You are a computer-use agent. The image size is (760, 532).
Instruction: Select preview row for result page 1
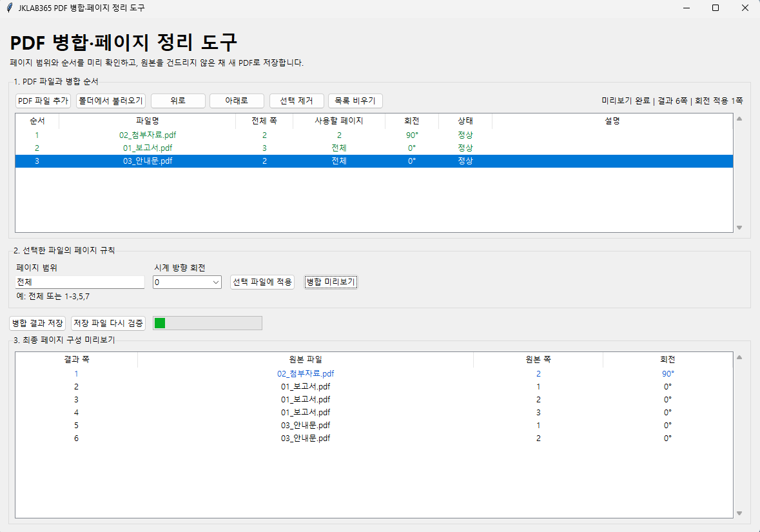(x=374, y=374)
